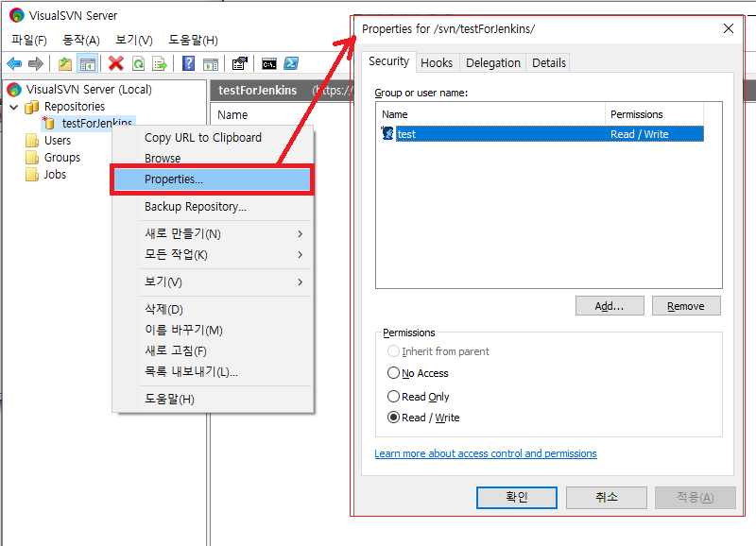This screenshot has width=756, height=546.
Task: Open the 보기(V) menu in menu bar
Action: click(133, 40)
